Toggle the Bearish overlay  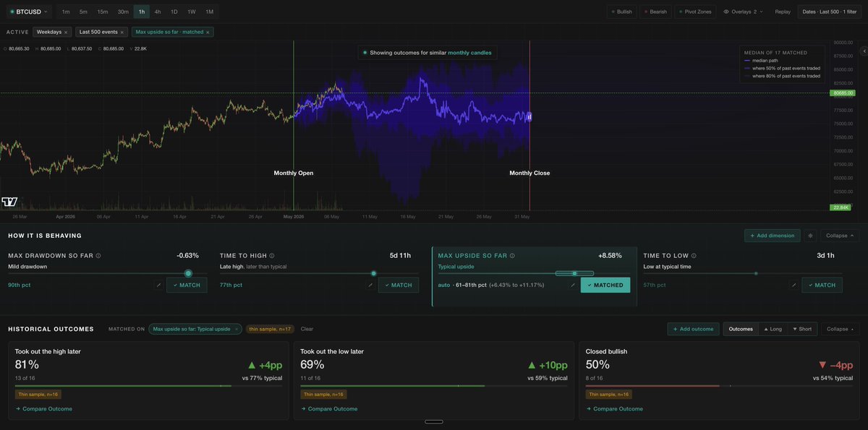[x=656, y=12]
